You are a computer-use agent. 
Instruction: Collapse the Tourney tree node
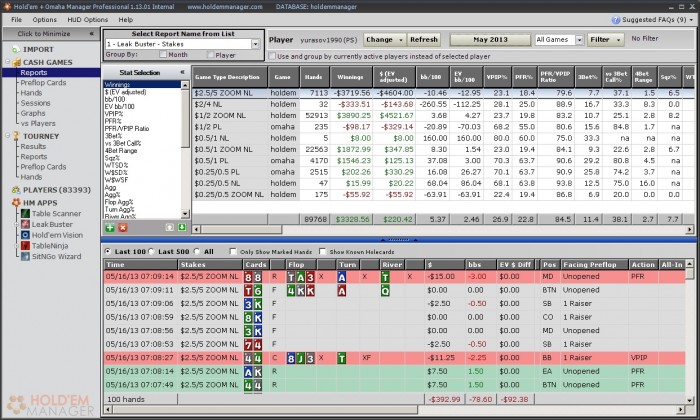(7, 136)
